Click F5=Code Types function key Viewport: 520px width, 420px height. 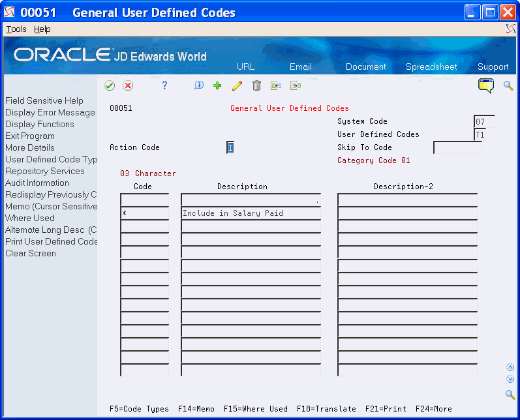(x=139, y=409)
